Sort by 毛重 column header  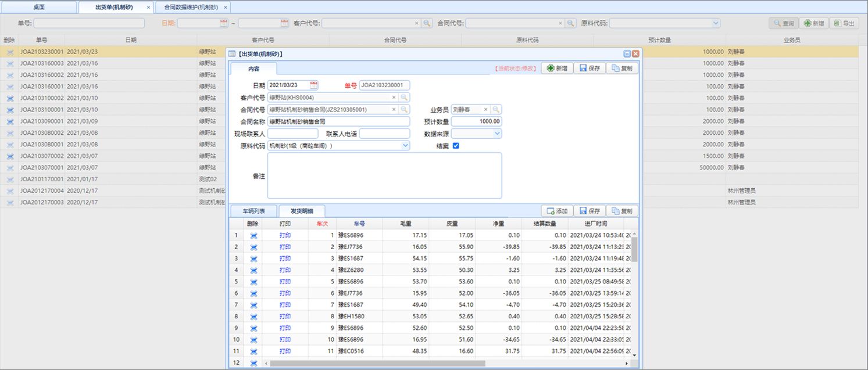[405, 223]
